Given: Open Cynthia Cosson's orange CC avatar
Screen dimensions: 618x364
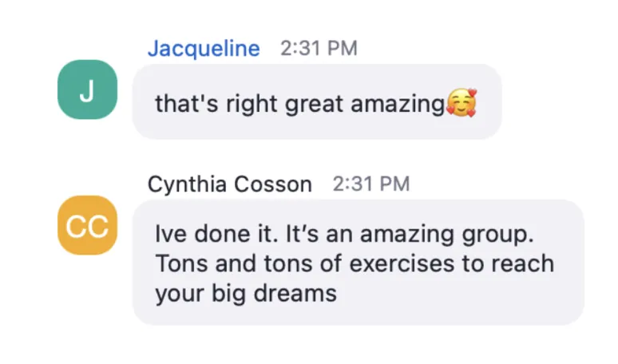Looking at the screenshot, I should [x=88, y=225].
